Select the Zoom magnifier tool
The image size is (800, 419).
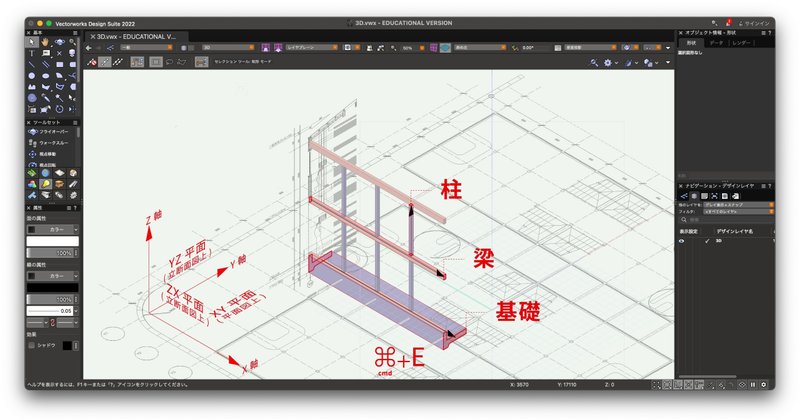pyautogui.click(x=72, y=42)
